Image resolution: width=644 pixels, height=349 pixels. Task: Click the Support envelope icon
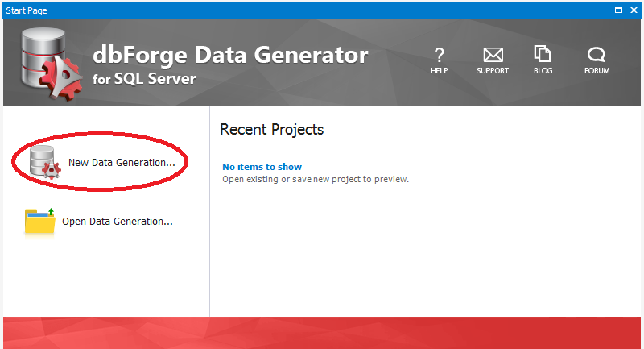coord(493,54)
